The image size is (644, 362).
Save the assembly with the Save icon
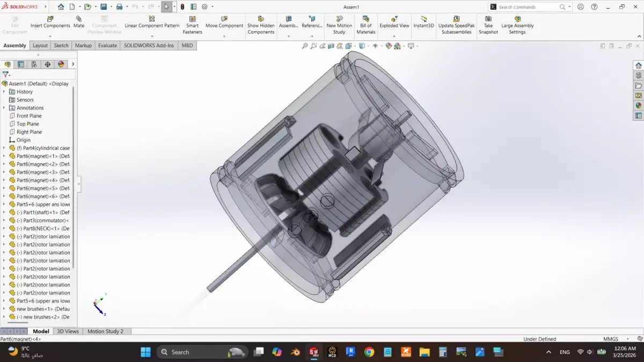(x=104, y=7)
